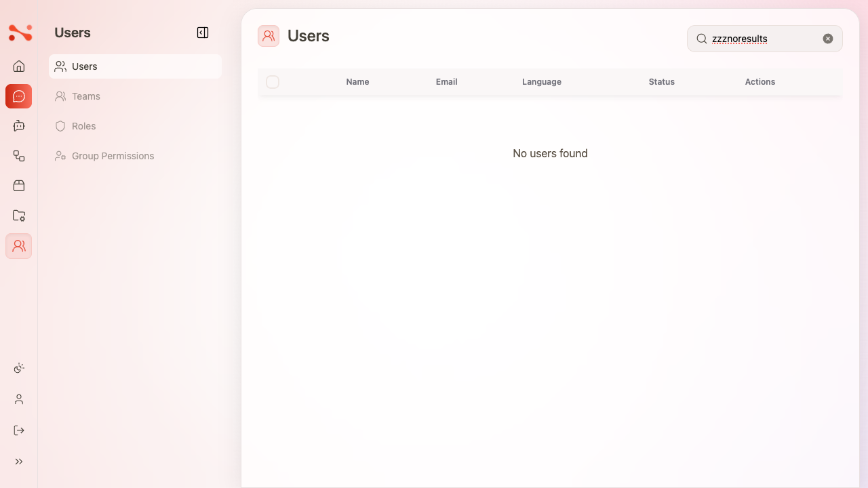The image size is (868, 488).
Task: Click the Language column header
Action: 542,82
